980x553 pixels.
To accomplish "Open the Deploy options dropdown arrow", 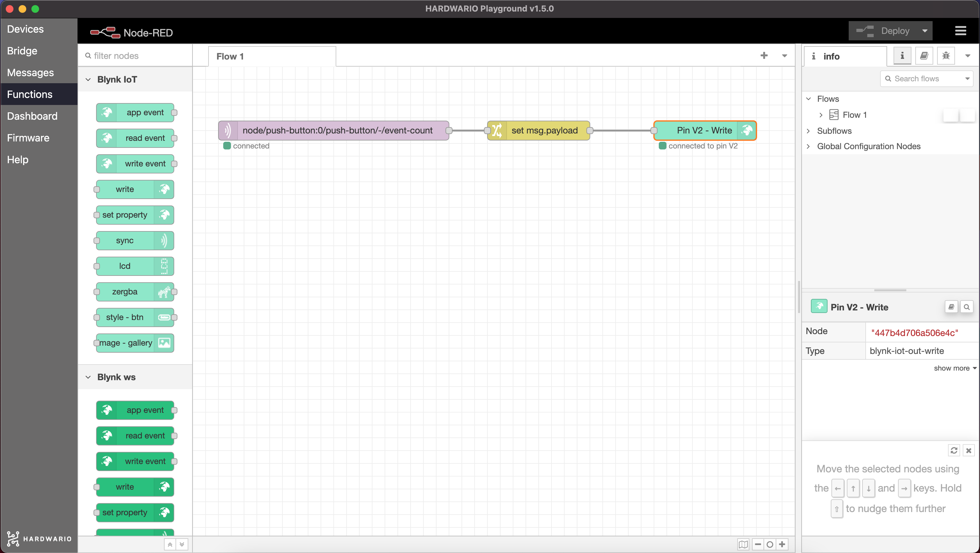I will coord(925,31).
